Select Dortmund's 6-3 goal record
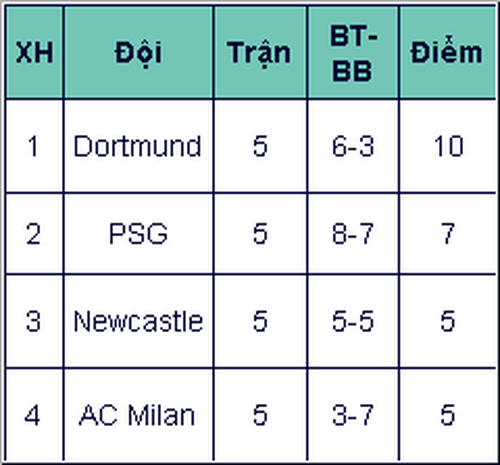Screen dimensions: 500x465 (x=353, y=146)
